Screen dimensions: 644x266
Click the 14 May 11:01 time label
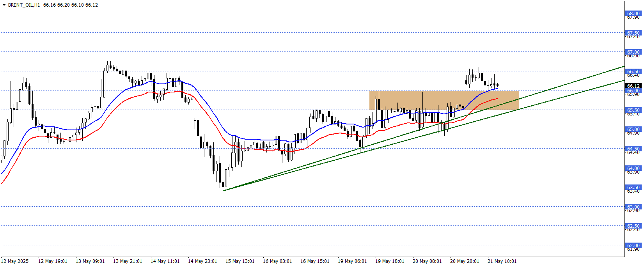point(165,261)
